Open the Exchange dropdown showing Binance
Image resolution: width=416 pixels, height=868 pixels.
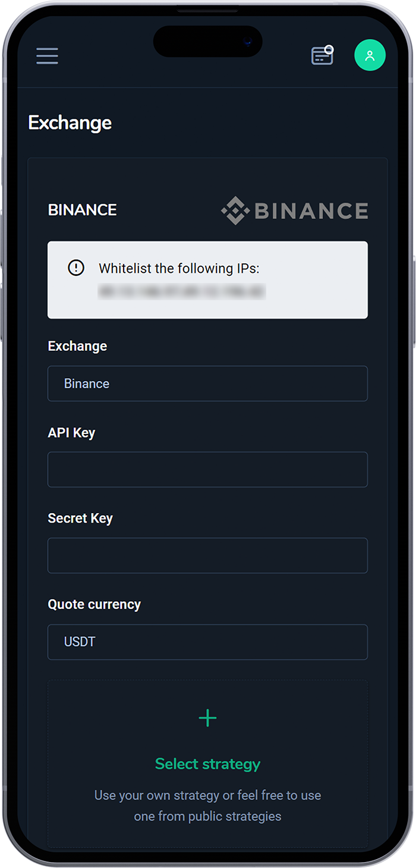pos(207,383)
